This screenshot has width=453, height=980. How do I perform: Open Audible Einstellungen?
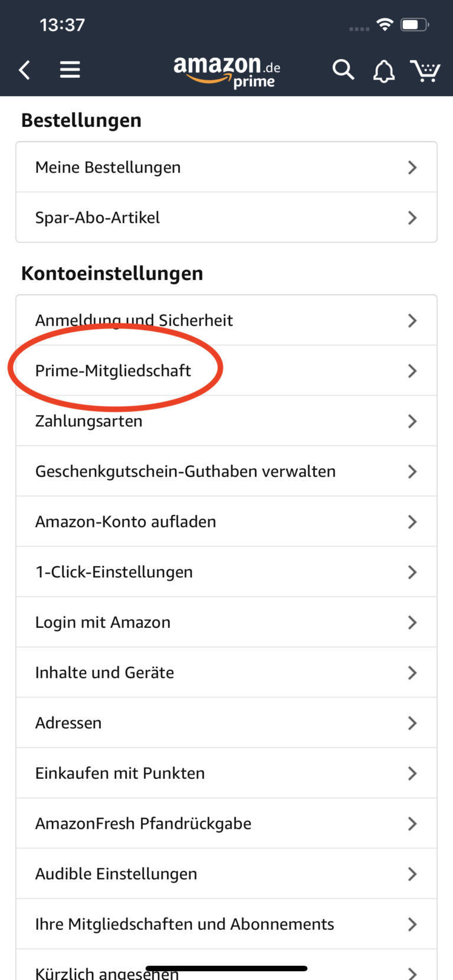pos(226,874)
